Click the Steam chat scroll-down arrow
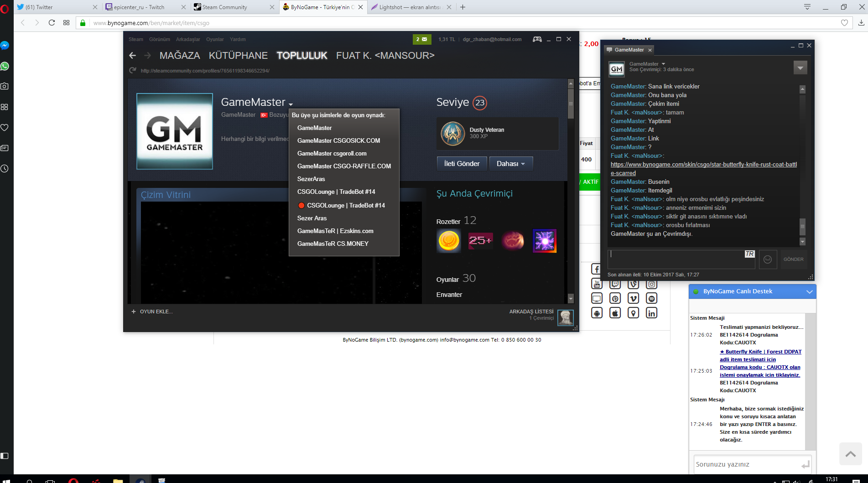This screenshot has height=483, width=868. pyautogui.click(x=802, y=242)
